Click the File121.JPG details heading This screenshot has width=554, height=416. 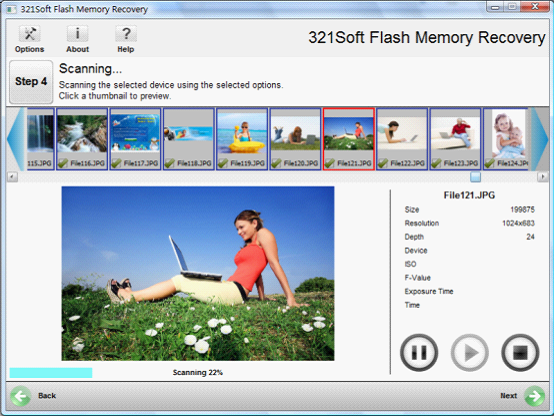[469, 195]
